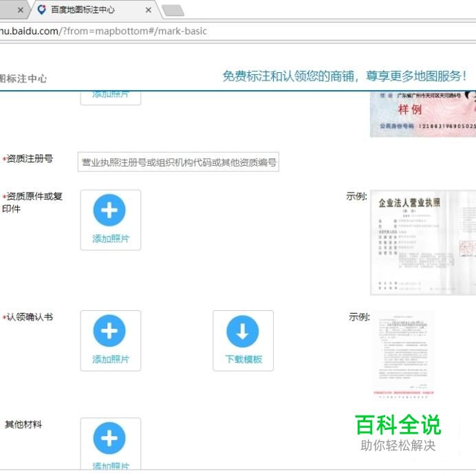
Task: Click the baidu.com address bar
Action: (237, 31)
